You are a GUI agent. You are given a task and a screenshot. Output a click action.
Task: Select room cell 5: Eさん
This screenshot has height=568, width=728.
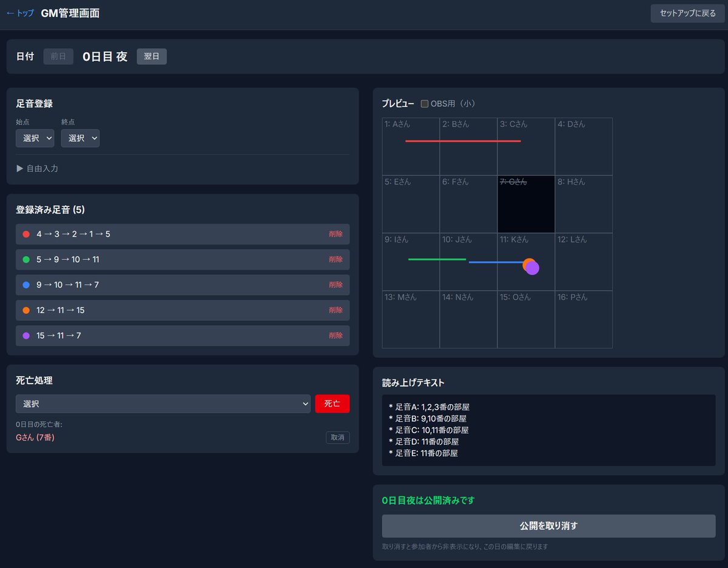(x=411, y=204)
